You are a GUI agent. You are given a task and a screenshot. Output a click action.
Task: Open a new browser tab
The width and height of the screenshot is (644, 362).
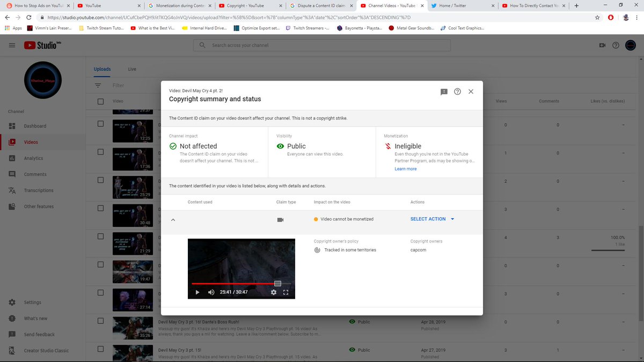(576, 5)
